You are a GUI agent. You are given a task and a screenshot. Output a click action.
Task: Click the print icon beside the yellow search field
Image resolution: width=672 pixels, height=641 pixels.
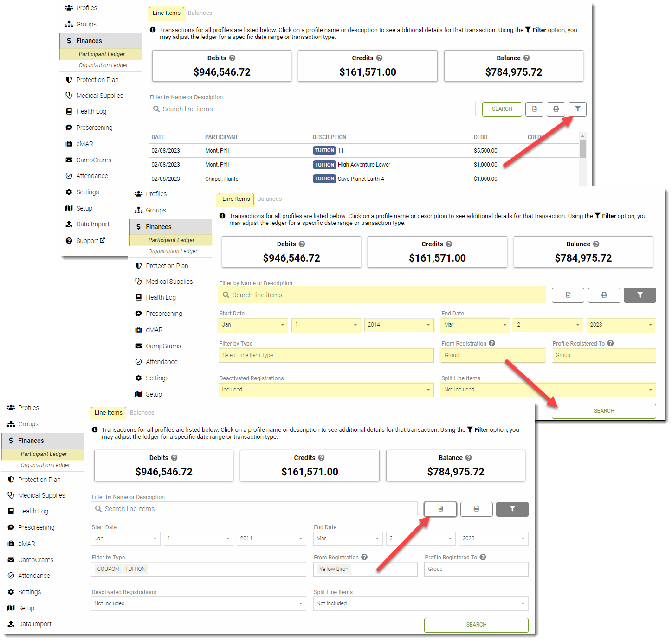[x=604, y=295]
